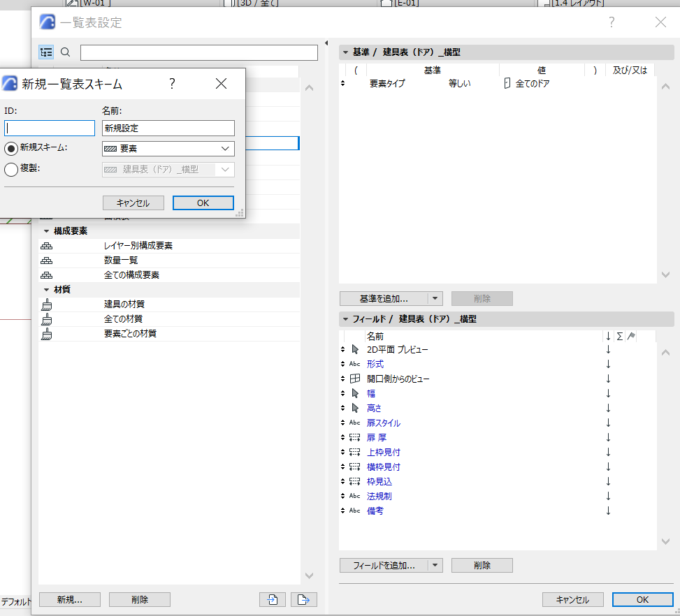Click the sort arrow column header icon
This screenshot has height=616, width=680.
(608, 337)
